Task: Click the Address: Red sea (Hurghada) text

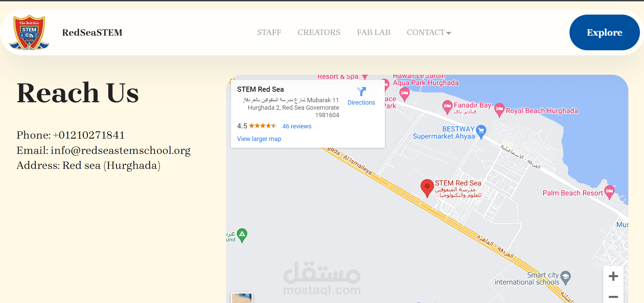Action: (88, 165)
